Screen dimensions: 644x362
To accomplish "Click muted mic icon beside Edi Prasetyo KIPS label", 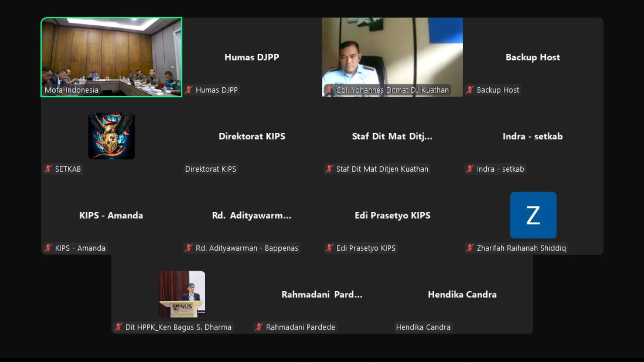I will point(329,248).
